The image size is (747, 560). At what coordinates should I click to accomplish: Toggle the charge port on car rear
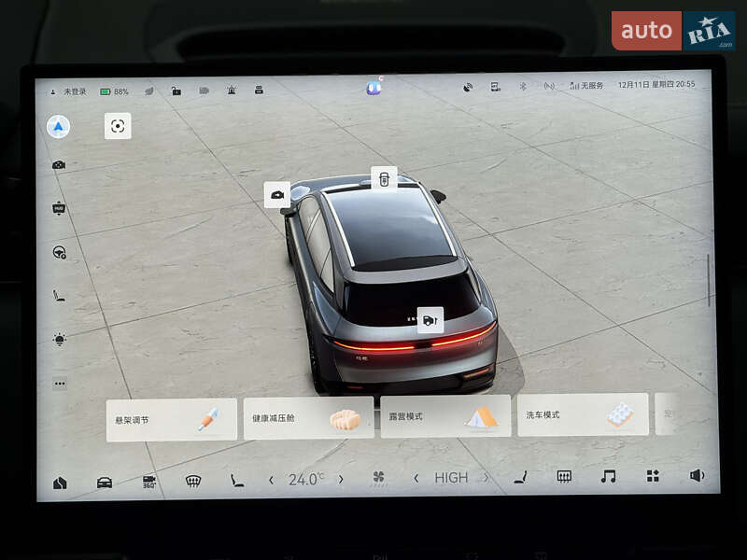click(429, 319)
